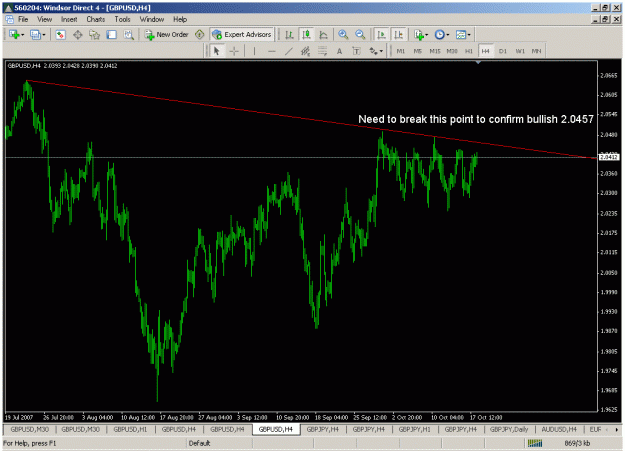The height and width of the screenshot is (451, 625).
Task: Select the W1 timeframe
Action: (x=520, y=51)
